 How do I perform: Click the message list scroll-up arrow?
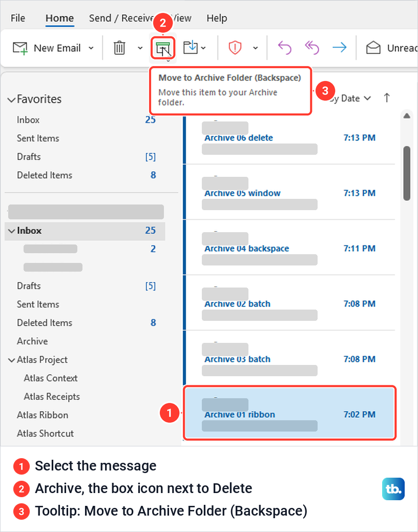(x=407, y=116)
